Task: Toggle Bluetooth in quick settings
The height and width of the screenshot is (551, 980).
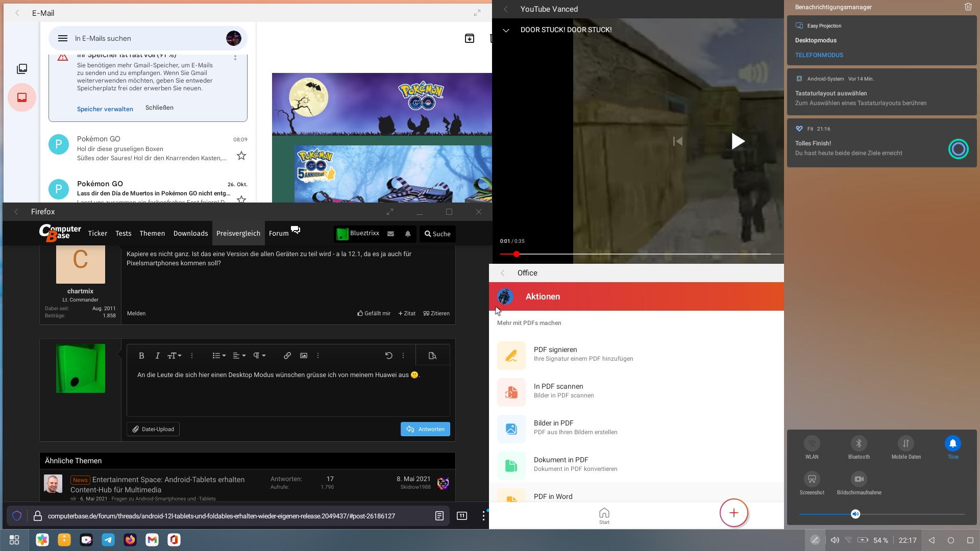Action: click(859, 444)
